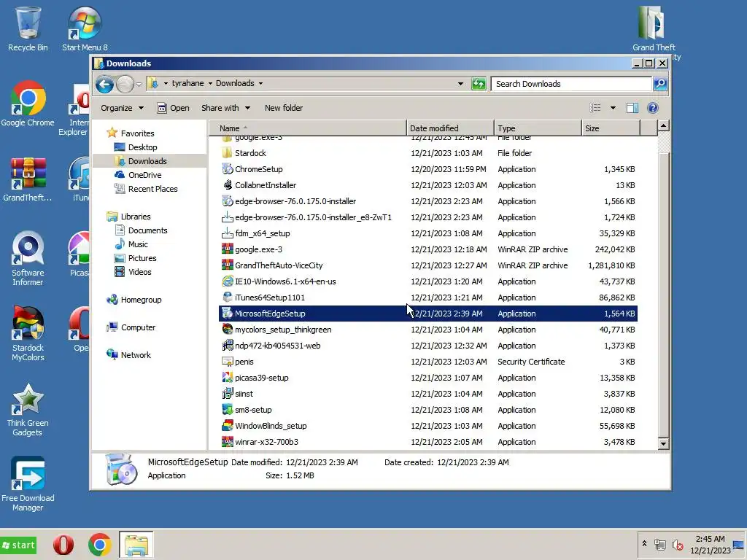Open the address bar history dropdown
This screenshot has height=560, width=747.
click(460, 84)
